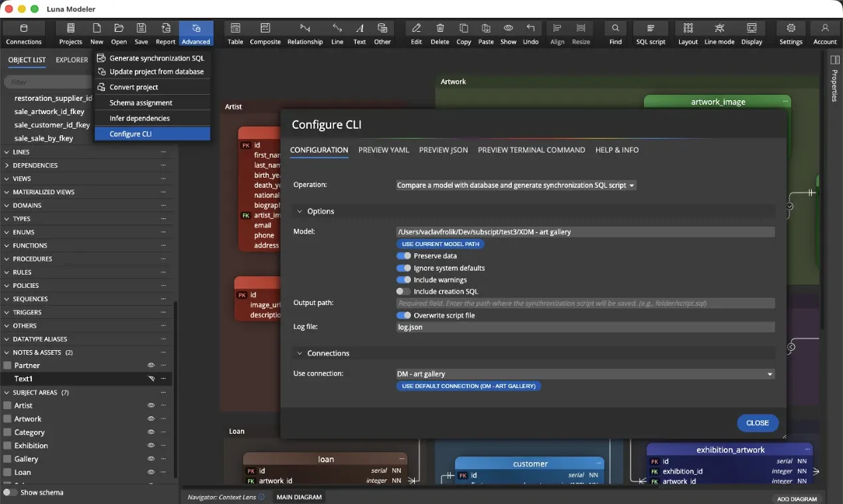The height and width of the screenshot is (504, 843).
Task: Toggle Ignore system defaults switch
Action: tap(404, 268)
